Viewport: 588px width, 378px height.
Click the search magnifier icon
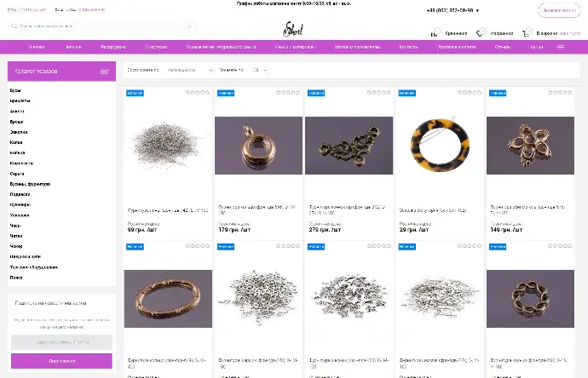(x=14, y=26)
